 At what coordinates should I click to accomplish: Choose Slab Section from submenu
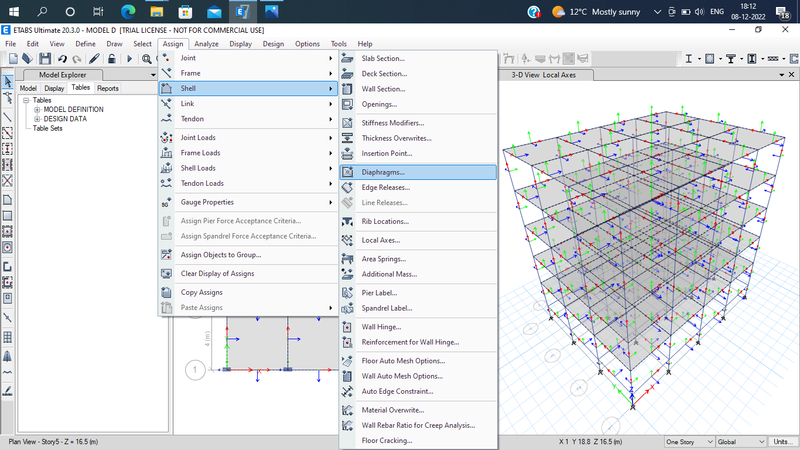point(418,59)
